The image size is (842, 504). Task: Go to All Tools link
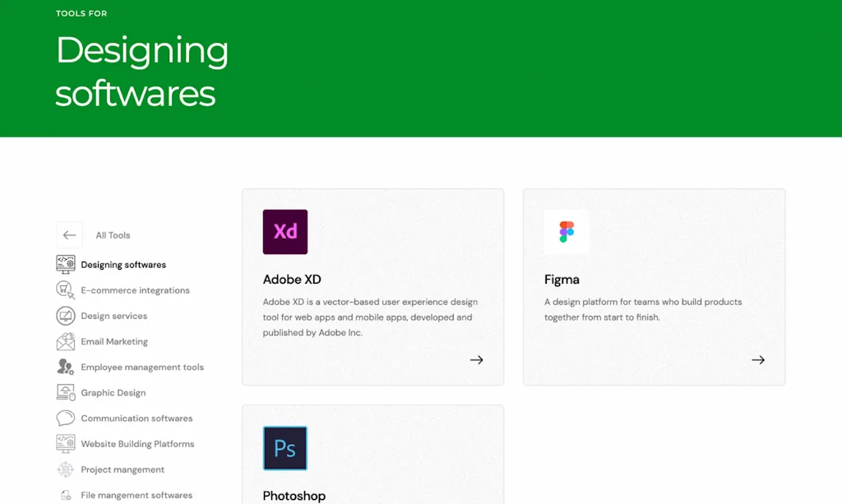tap(113, 235)
